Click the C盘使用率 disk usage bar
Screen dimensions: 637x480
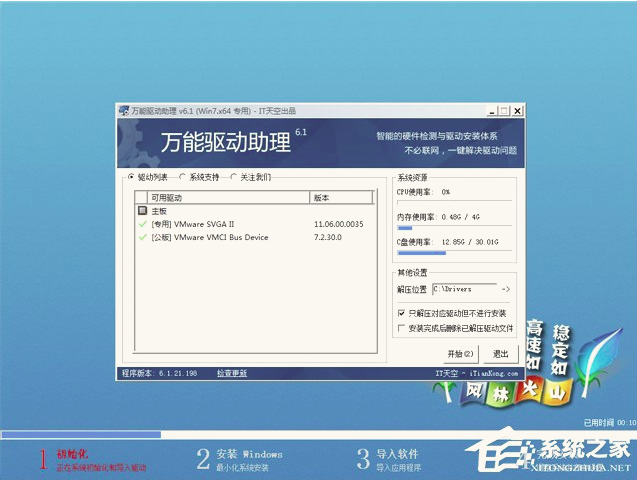pyautogui.click(x=454, y=253)
